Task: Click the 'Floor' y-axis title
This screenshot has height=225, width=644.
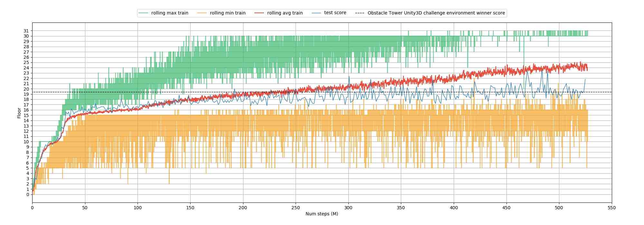Action: pyautogui.click(x=19, y=113)
